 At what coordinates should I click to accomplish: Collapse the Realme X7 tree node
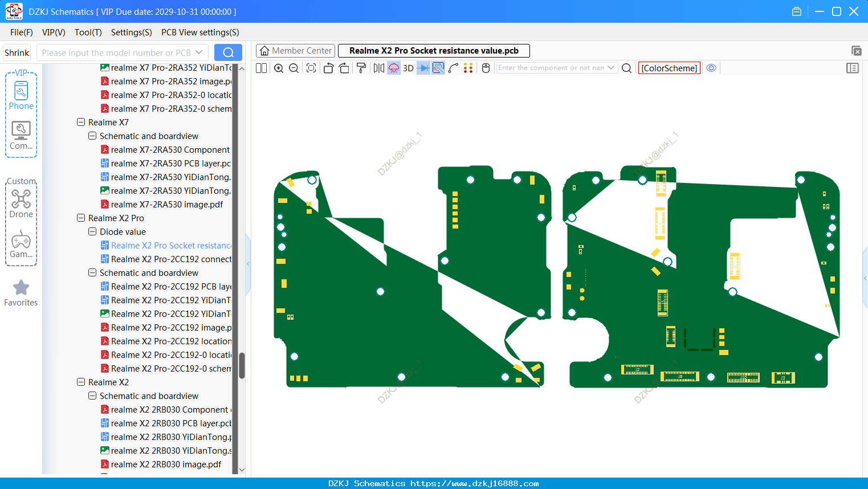(x=81, y=122)
